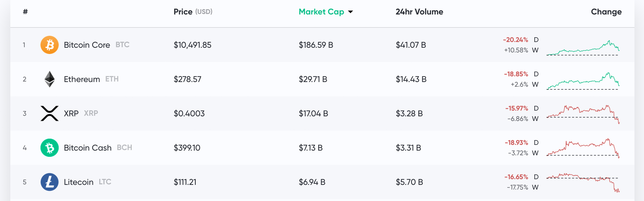Click the blue Litecoin logo icon
This screenshot has width=644, height=201.
[50, 182]
